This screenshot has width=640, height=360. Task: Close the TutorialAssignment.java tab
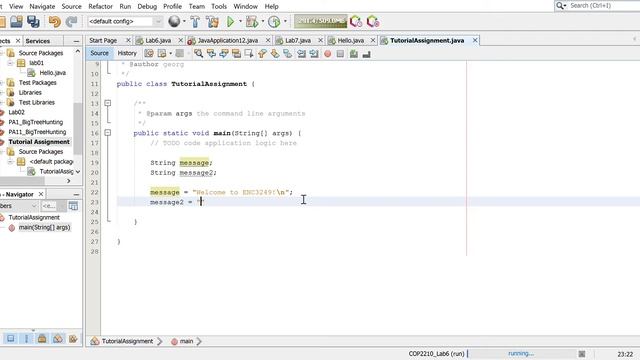[x=475, y=40]
